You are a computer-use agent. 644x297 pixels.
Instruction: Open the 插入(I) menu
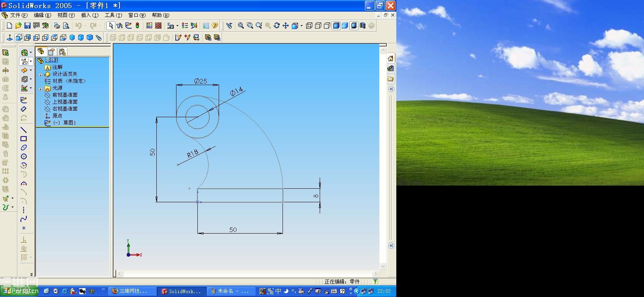click(x=90, y=15)
